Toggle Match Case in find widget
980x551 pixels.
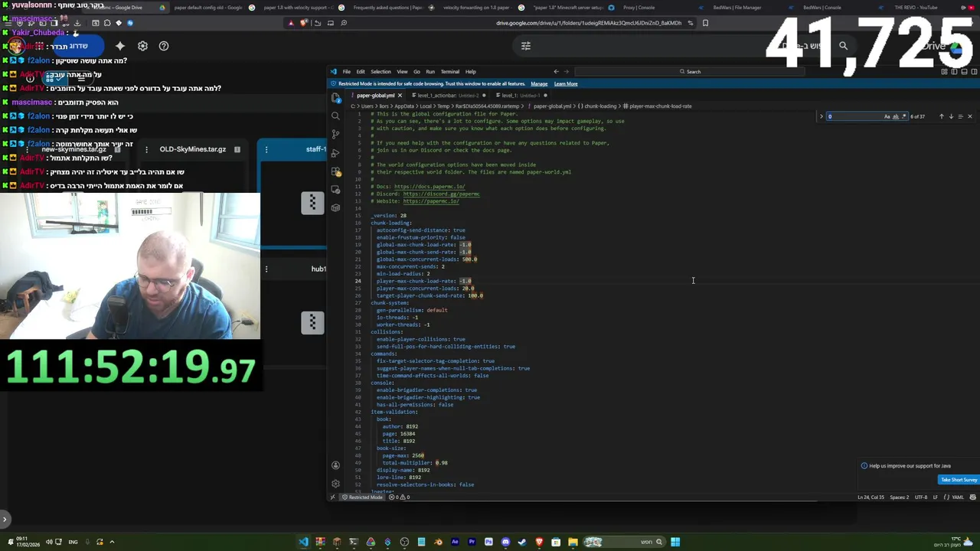click(887, 116)
